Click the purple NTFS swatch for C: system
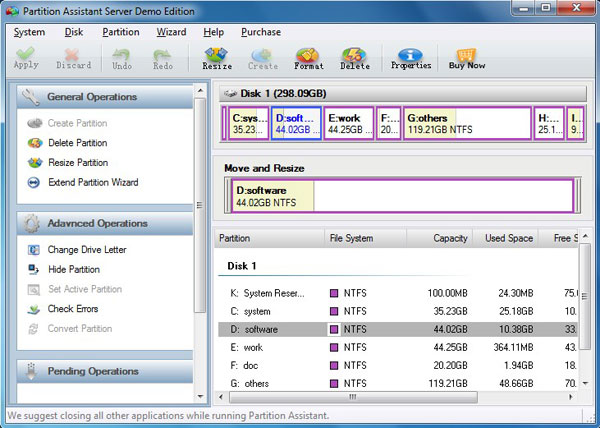The height and width of the screenshot is (428, 600). 335,311
